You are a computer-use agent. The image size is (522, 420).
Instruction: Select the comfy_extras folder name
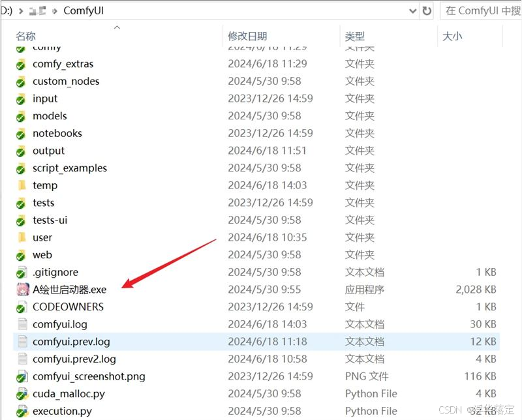click(63, 64)
